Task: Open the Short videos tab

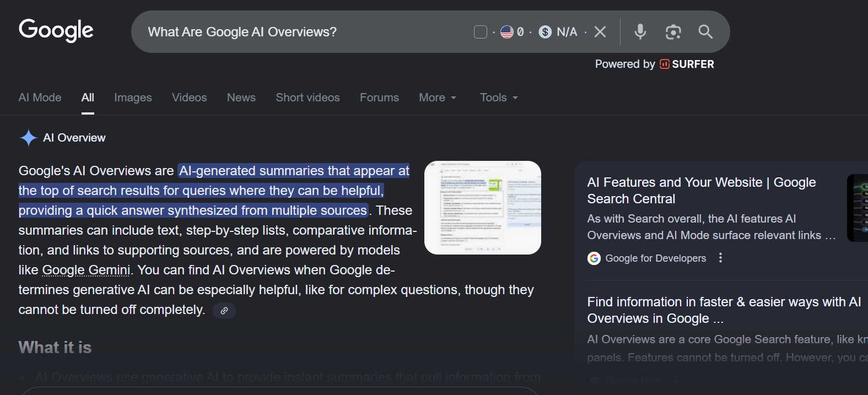Action: pos(308,98)
